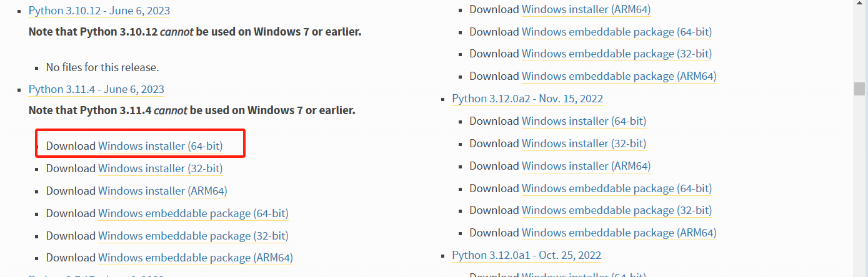Image resolution: width=868 pixels, height=277 pixels.
Task: Download 3.11.4 Windows installer (ARM64)
Action: [x=162, y=191]
